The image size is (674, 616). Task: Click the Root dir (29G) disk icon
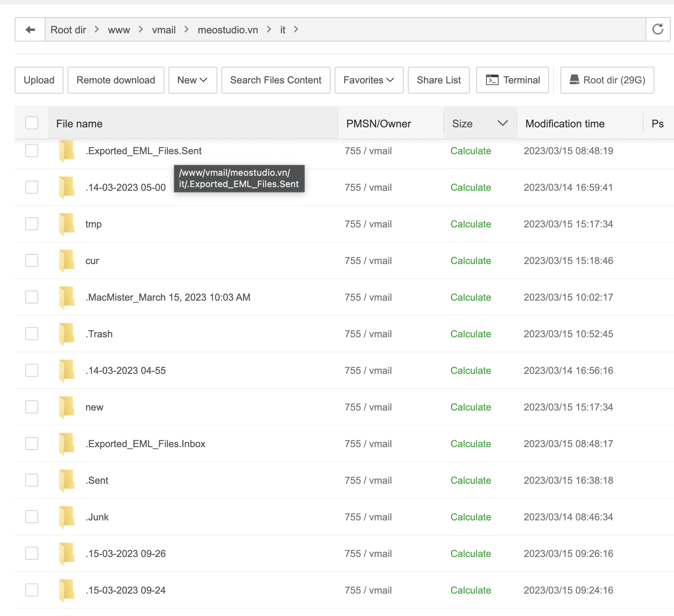tap(574, 80)
